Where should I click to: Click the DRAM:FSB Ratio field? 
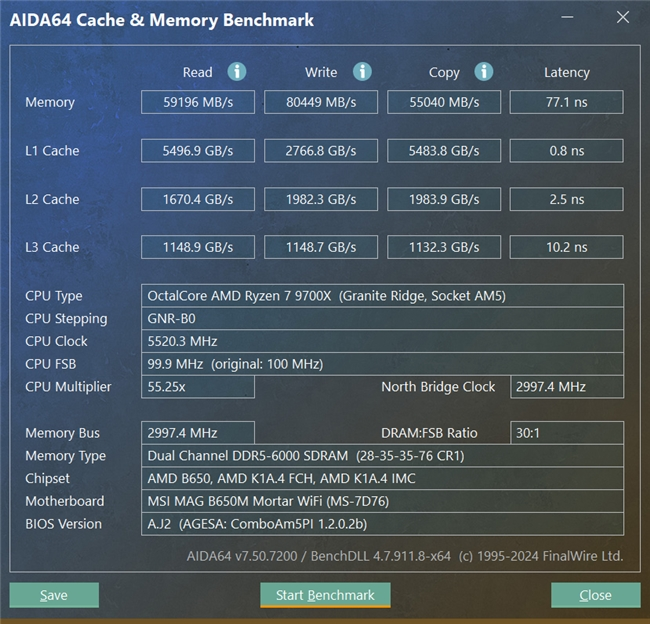coord(566,433)
